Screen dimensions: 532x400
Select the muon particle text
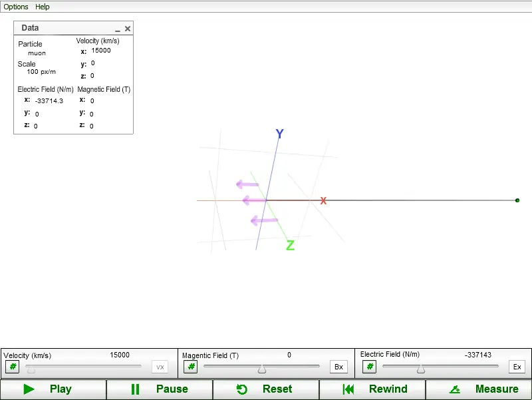coord(37,53)
